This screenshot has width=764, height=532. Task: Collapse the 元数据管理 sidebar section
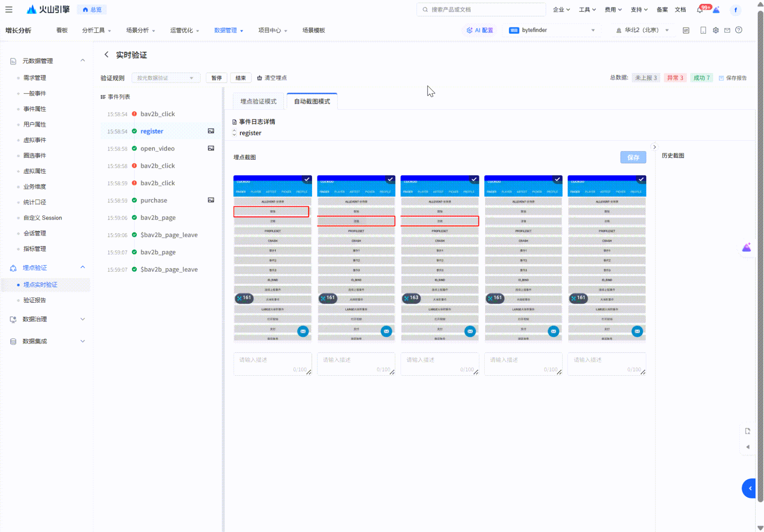click(x=83, y=61)
